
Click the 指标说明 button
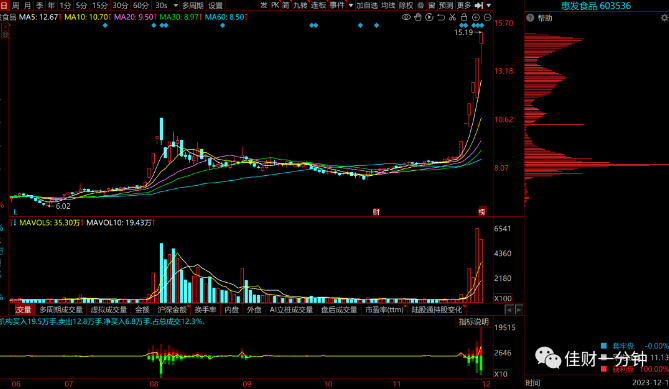473,322
